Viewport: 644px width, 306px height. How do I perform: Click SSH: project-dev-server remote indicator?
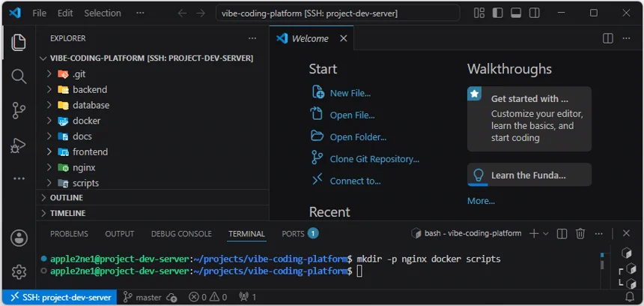point(61,297)
